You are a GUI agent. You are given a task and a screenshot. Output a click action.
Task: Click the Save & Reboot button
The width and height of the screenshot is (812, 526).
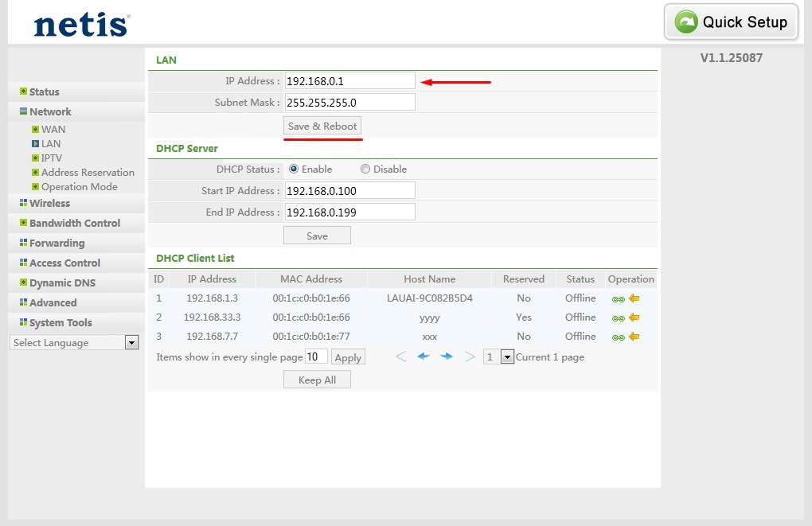pyautogui.click(x=322, y=127)
